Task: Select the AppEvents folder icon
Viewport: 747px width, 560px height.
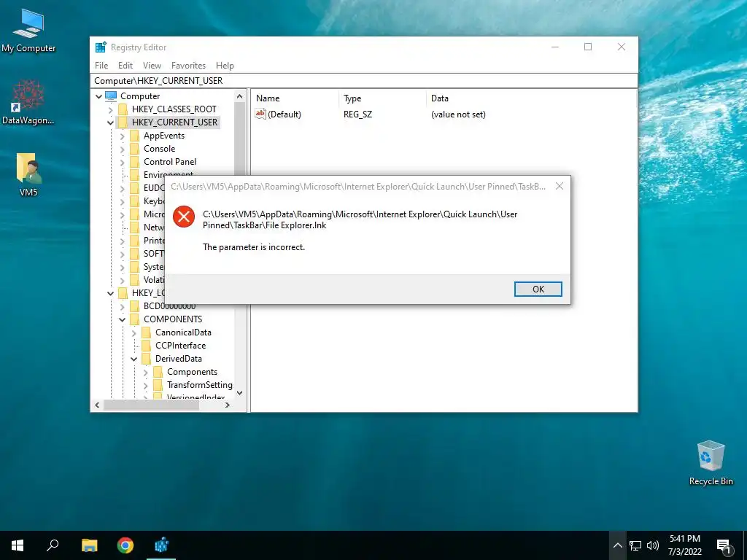Action: 135,135
